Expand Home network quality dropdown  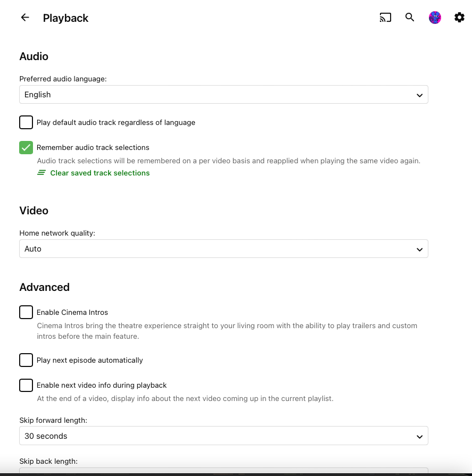(x=223, y=249)
